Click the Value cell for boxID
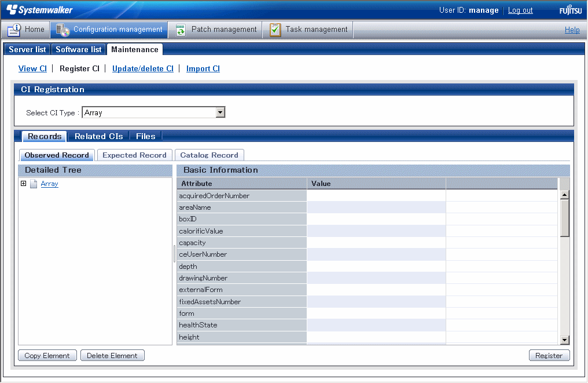The width and height of the screenshot is (588, 383). (x=376, y=219)
